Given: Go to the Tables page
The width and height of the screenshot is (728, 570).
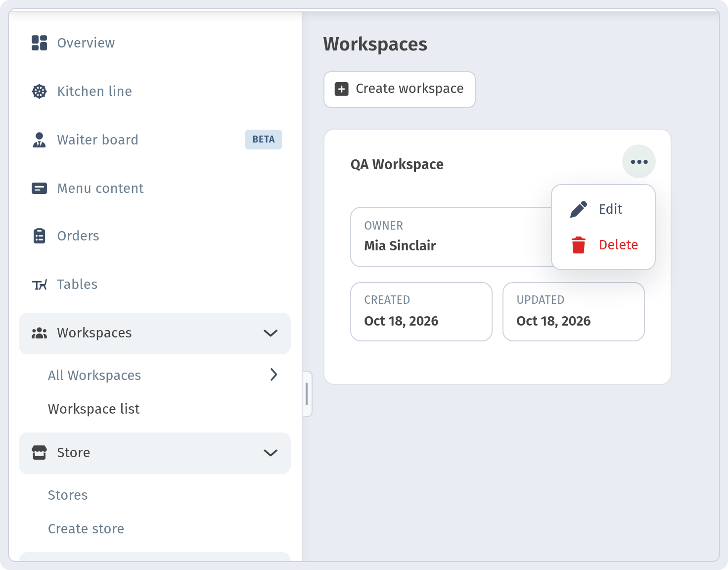Looking at the screenshot, I should coord(154,285).
